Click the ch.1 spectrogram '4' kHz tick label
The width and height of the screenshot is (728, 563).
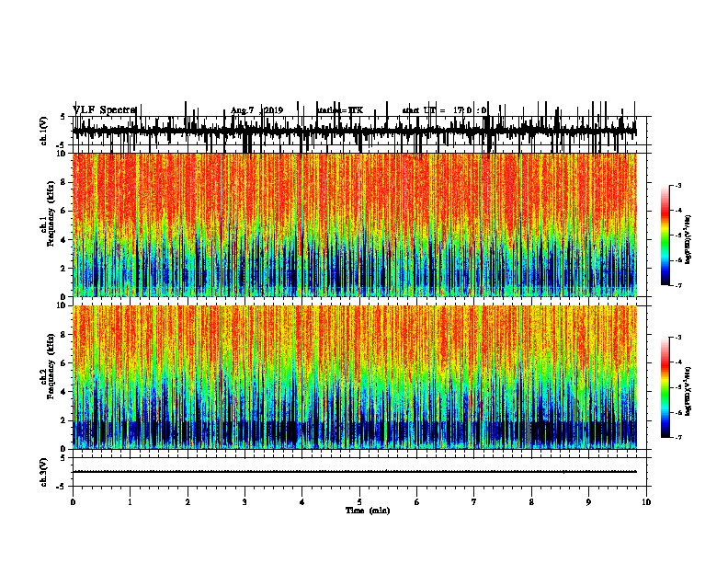(x=64, y=240)
